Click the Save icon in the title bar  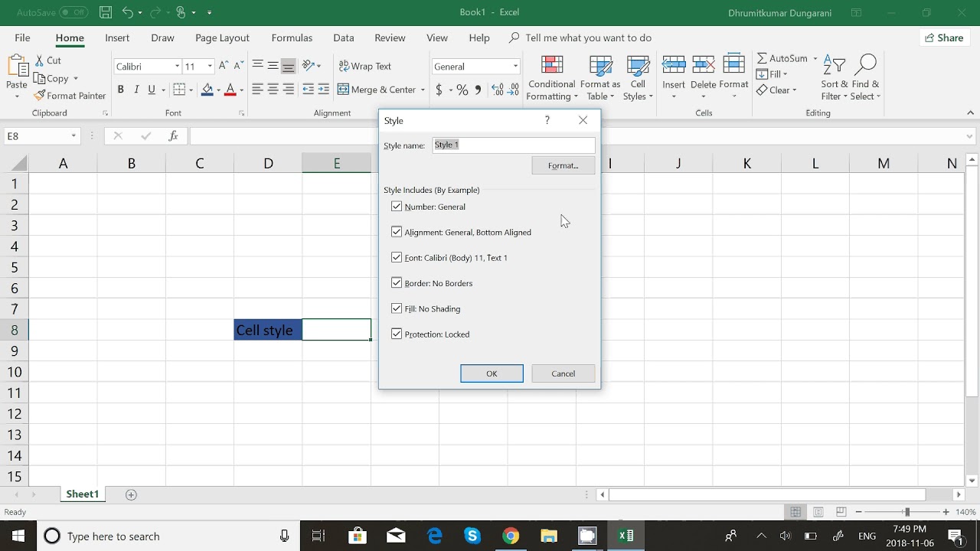tap(106, 13)
